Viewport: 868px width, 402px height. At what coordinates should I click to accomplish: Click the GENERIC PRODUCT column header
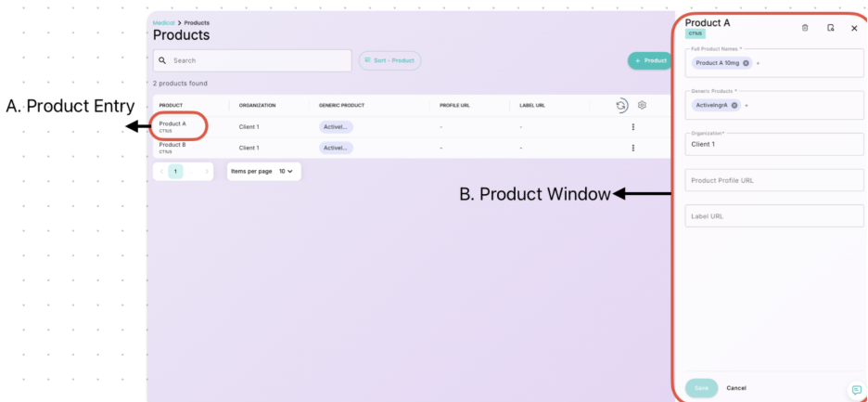pyautogui.click(x=341, y=105)
